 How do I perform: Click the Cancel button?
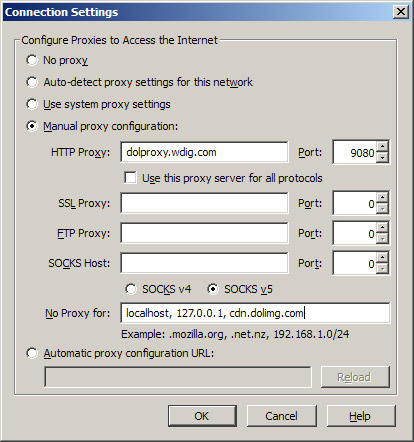pos(282,416)
